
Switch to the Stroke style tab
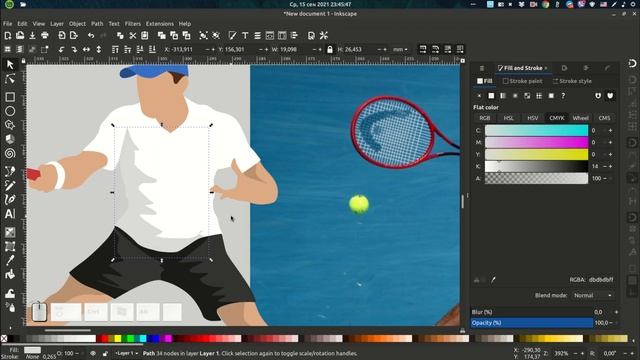point(572,81)
